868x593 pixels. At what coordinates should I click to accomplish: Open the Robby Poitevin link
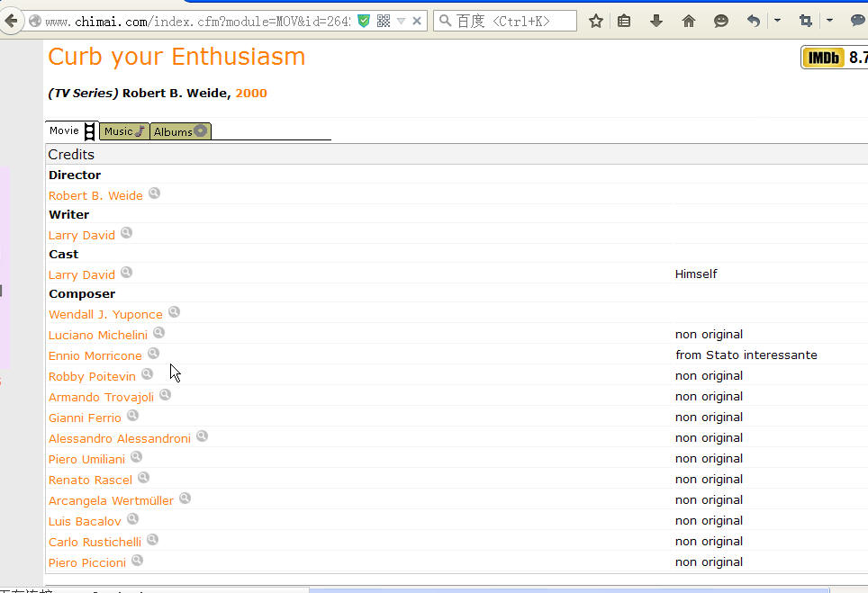coord(92,377)
